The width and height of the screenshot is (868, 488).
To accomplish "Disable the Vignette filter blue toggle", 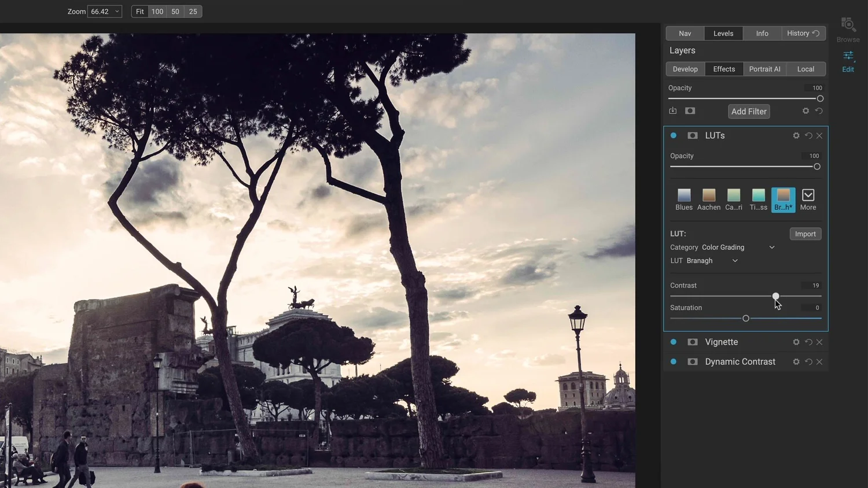I will [673, 342].
